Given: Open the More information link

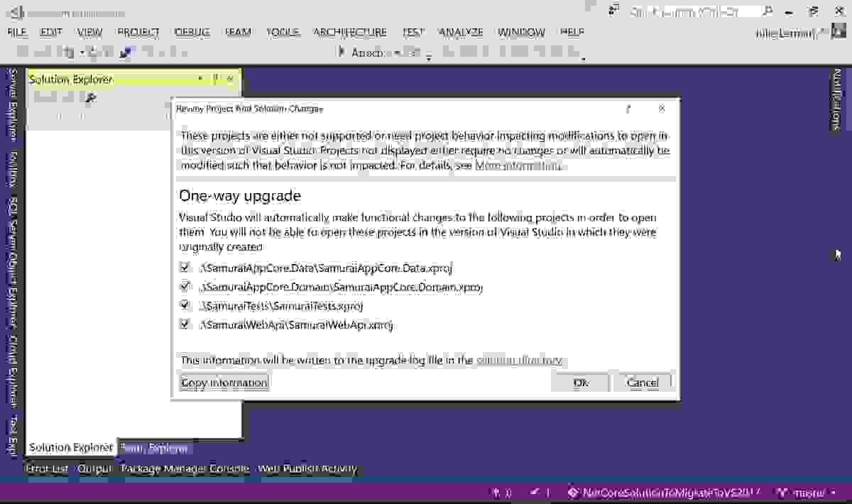Looking at the screenshot, I should tap(518, 165).
